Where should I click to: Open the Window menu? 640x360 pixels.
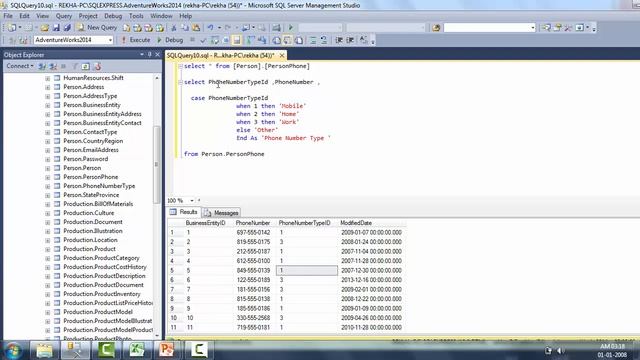pyautogui.click(x=161, y=16)
